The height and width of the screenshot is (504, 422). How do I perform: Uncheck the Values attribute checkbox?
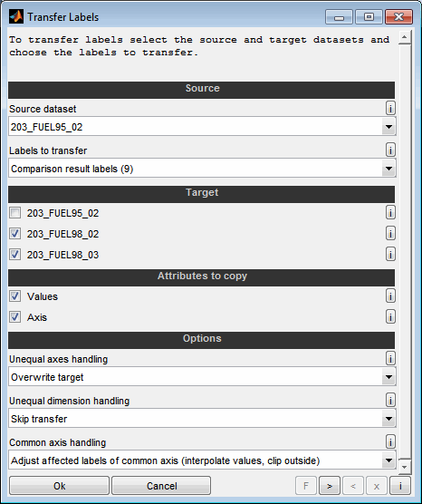(14, 296)
